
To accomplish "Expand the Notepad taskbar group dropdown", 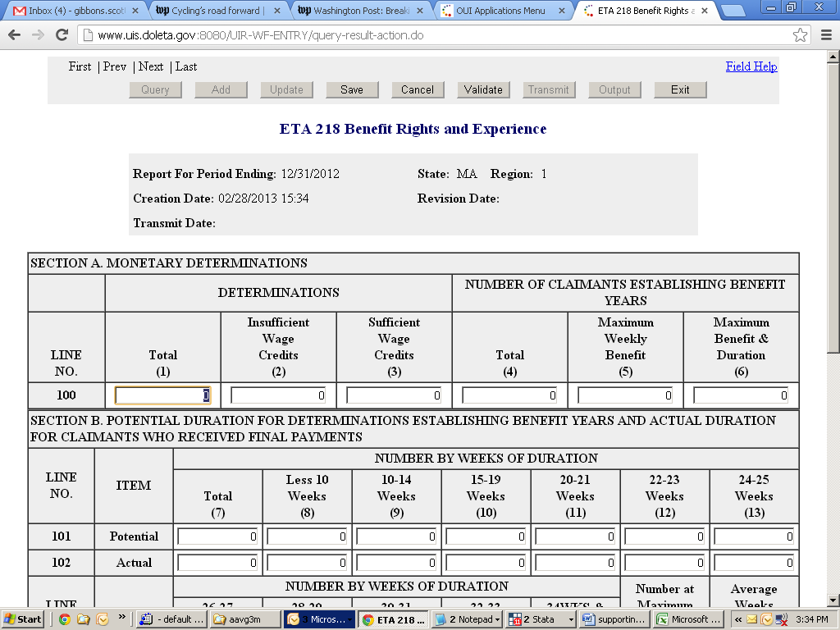I will (498, 620).
